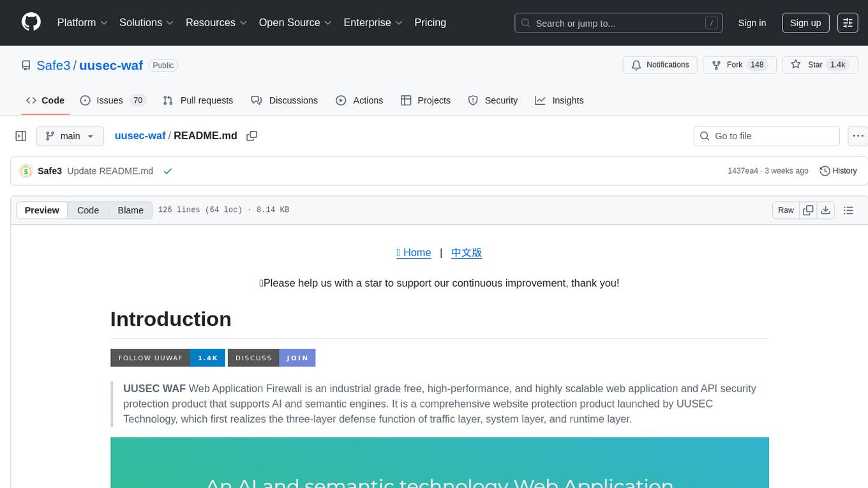Expand the Open Source menu
This screenshot has height=488, width=868.
(x=296, y=22)
